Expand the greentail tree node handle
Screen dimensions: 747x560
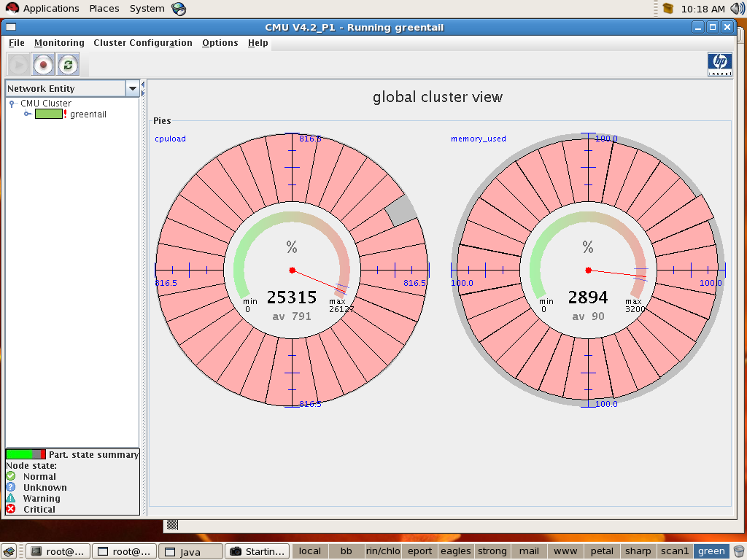click(27, 114)
